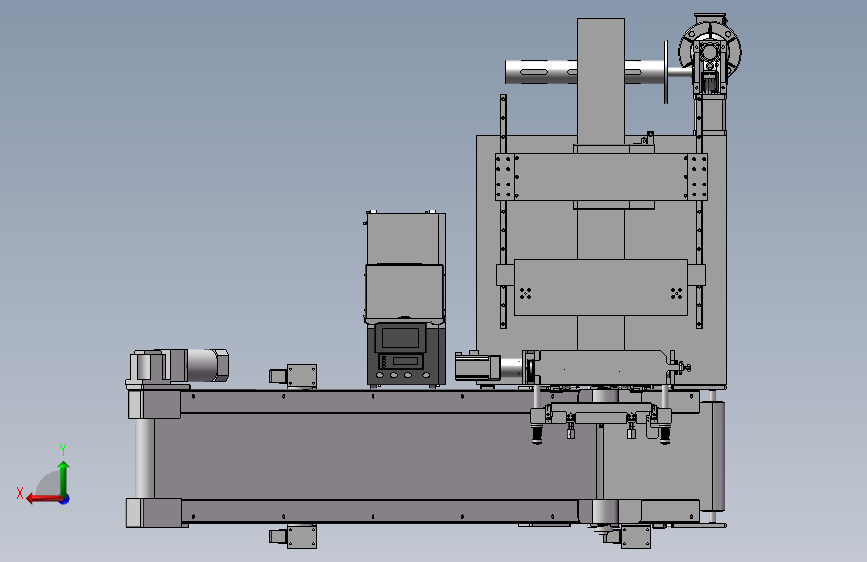Click the red X axis arrow of the triad
This screenshot has width=867, height=562.
coord(44,499)
